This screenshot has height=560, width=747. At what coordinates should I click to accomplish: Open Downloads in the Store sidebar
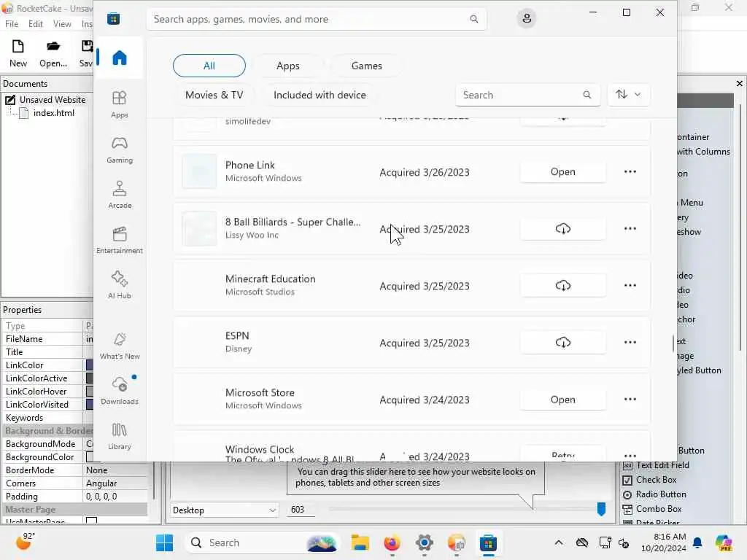click(120, 391)
